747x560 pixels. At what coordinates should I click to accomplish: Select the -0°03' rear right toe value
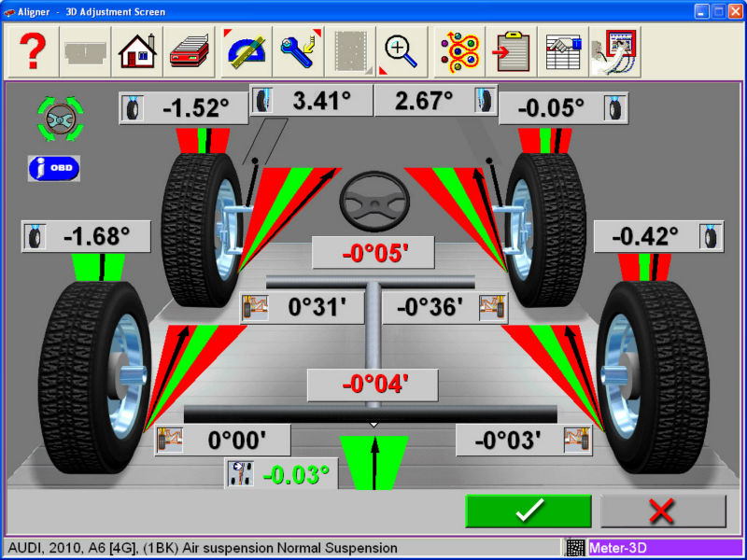tap(508, 440)
